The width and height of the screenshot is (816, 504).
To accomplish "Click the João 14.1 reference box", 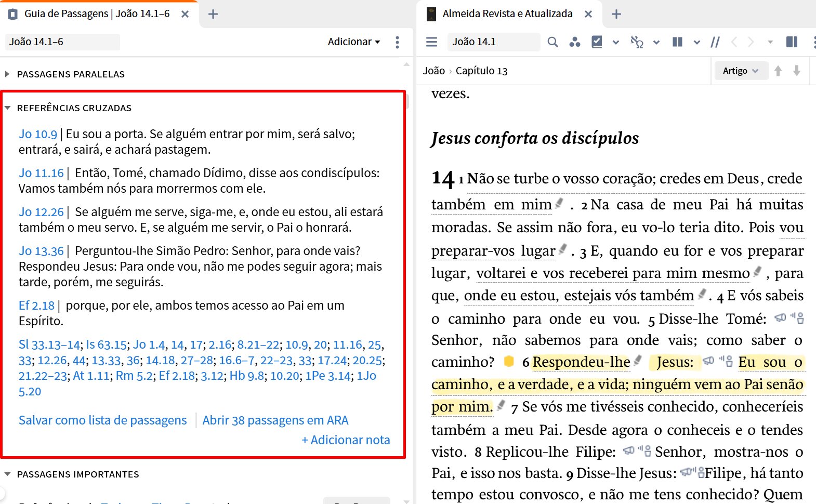I will (x=494, y=42).
